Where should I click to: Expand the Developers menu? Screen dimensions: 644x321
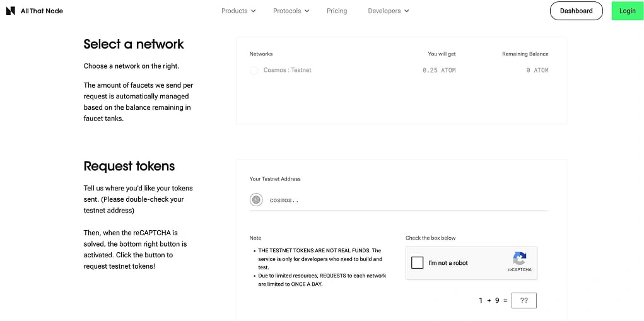tap(388, 11)
